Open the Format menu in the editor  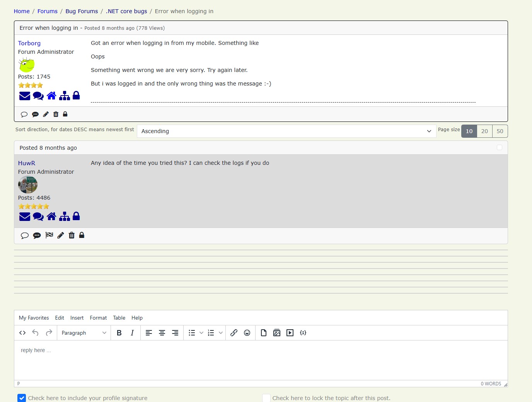click(x=98, y=318)
